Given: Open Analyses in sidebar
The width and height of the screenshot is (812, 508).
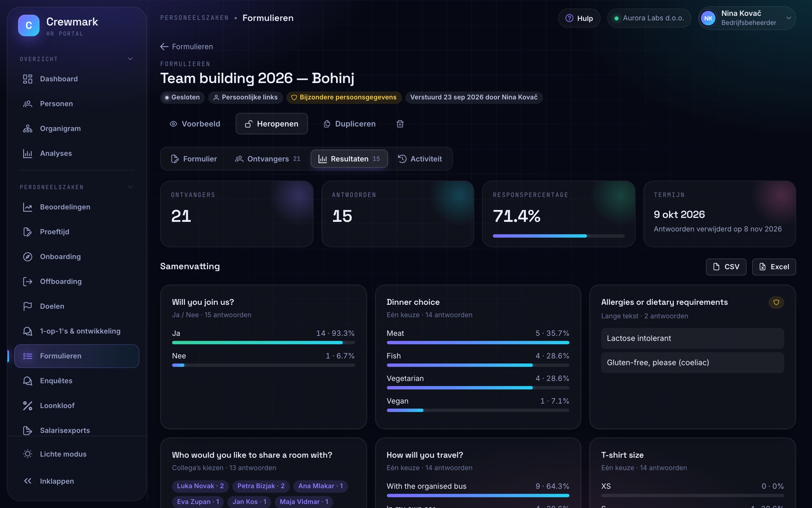Looking at the screenshot, I should pyautogui.click(x=77, y=153).
